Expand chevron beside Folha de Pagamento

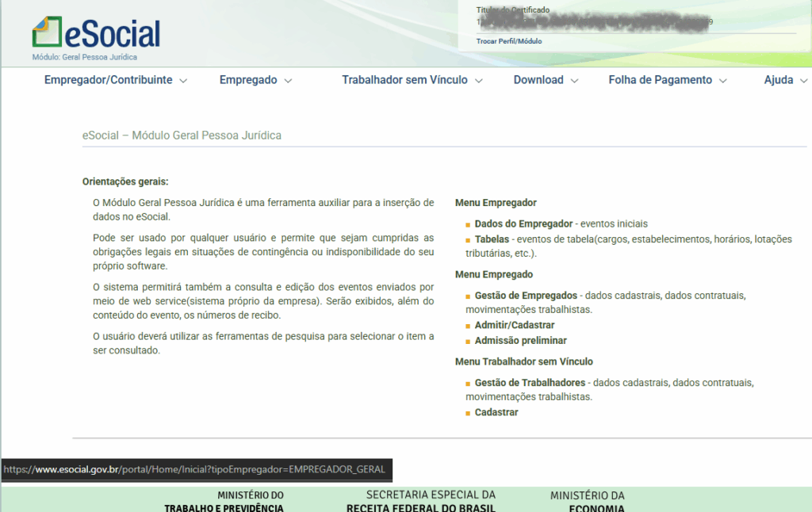[723, 81]
